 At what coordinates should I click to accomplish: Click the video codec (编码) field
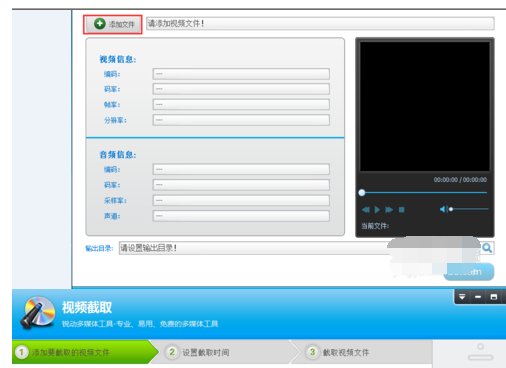[241, 74]
